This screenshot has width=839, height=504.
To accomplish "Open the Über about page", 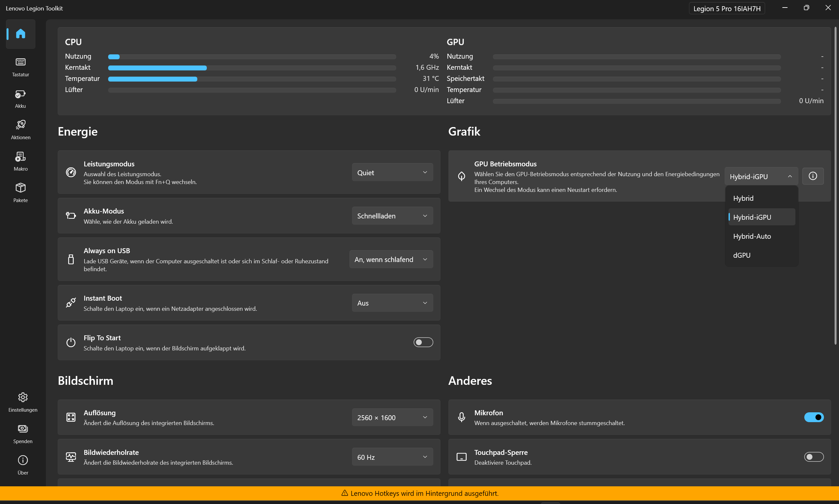I will coord(23,465).
